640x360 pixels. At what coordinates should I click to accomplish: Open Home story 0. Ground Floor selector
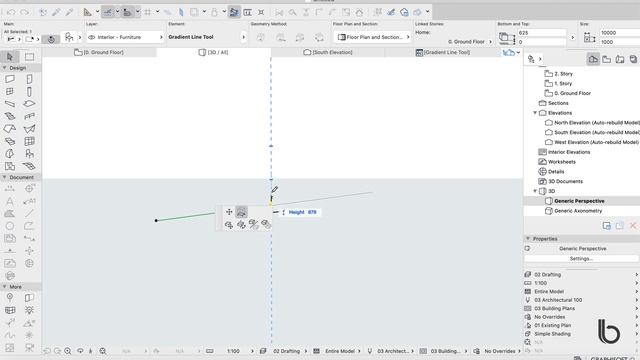(x=470, y=42)
